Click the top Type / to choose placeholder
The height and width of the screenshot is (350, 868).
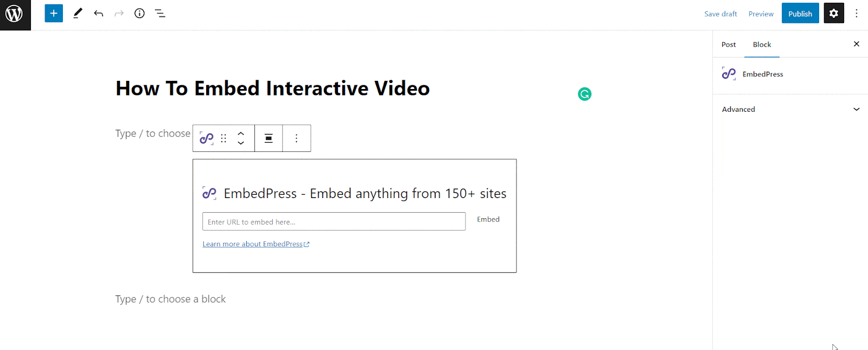click(x=153, y=133)
